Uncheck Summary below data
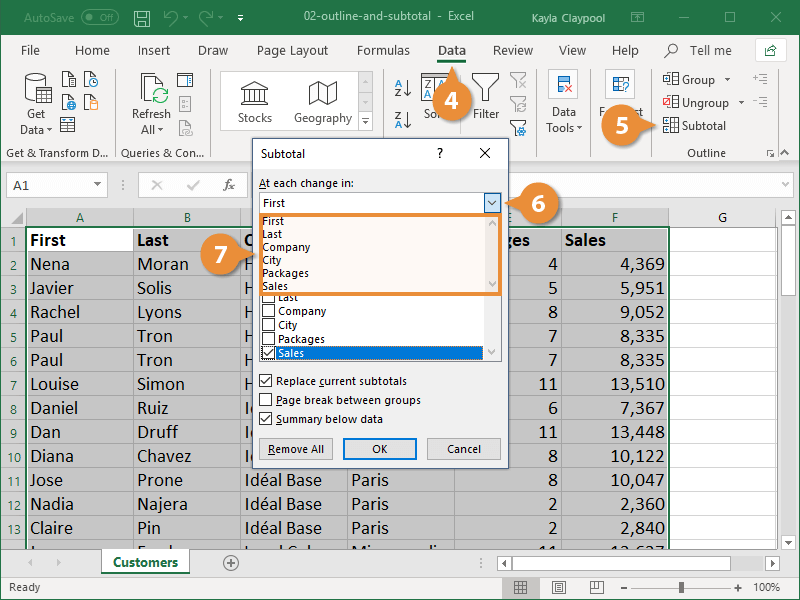Screen dimensions: 800x600 [x=265, y=418]
